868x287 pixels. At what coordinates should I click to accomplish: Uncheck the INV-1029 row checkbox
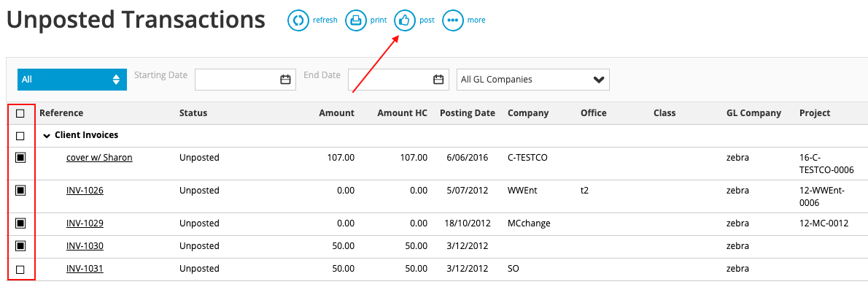pos(20,223)
